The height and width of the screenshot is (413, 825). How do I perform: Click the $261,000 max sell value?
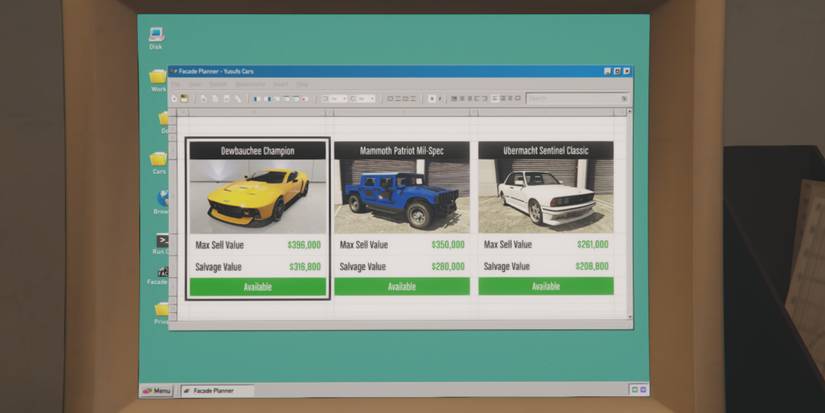tap(592, 244)
